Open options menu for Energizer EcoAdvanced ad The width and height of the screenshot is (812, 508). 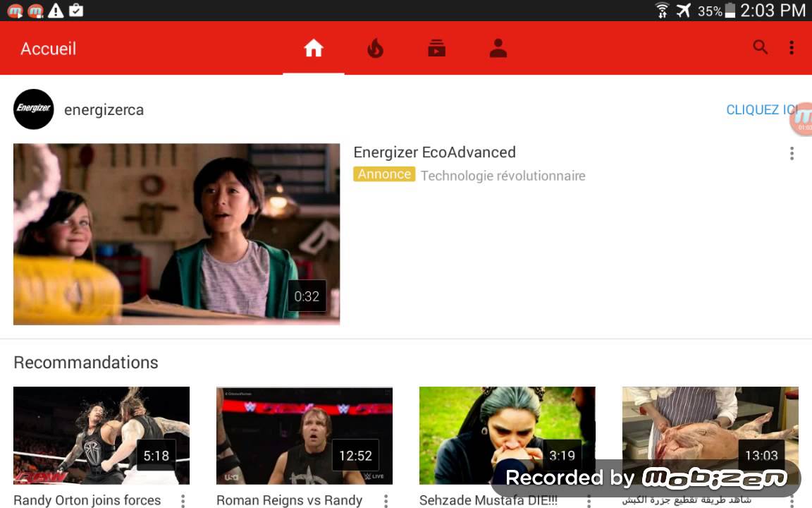click(792, 153)
